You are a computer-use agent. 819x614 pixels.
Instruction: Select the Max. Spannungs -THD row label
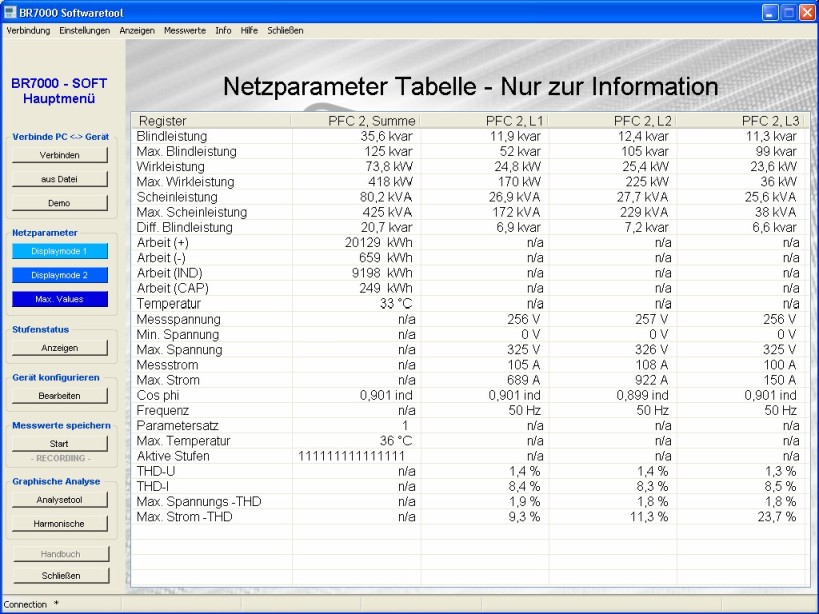[198, 501]
